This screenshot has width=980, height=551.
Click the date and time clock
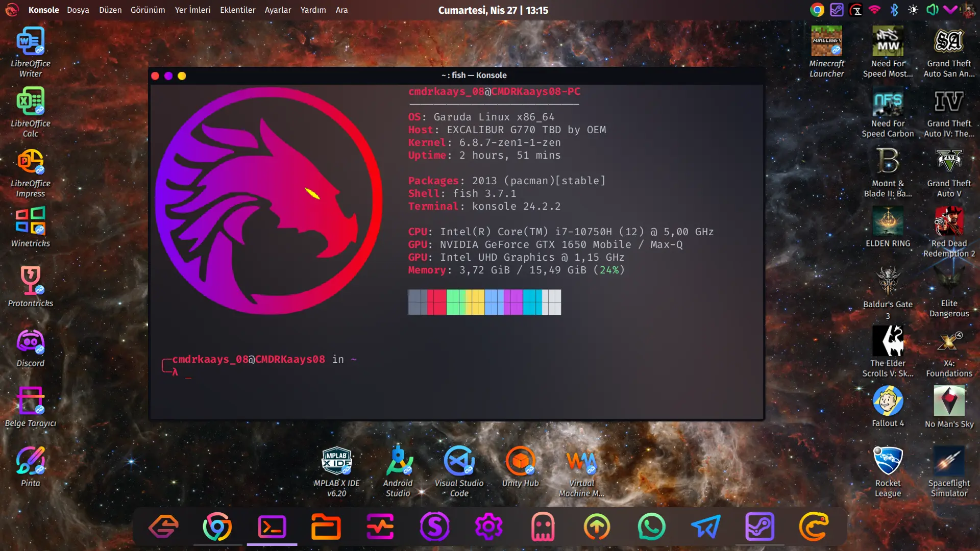click(493, 10)
